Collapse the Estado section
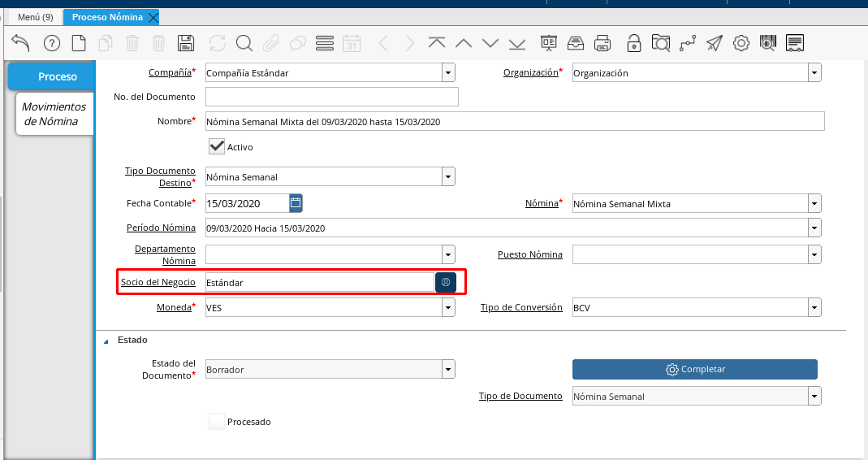The height and width of the screenshot is (460, 868). pyautogui.click(x=106, y=341)
